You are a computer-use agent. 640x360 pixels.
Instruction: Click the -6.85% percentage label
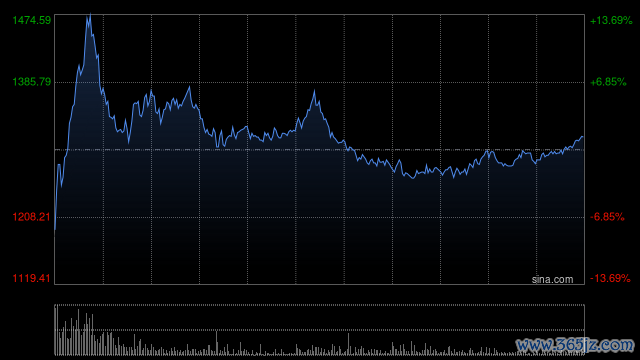(607, 217)
